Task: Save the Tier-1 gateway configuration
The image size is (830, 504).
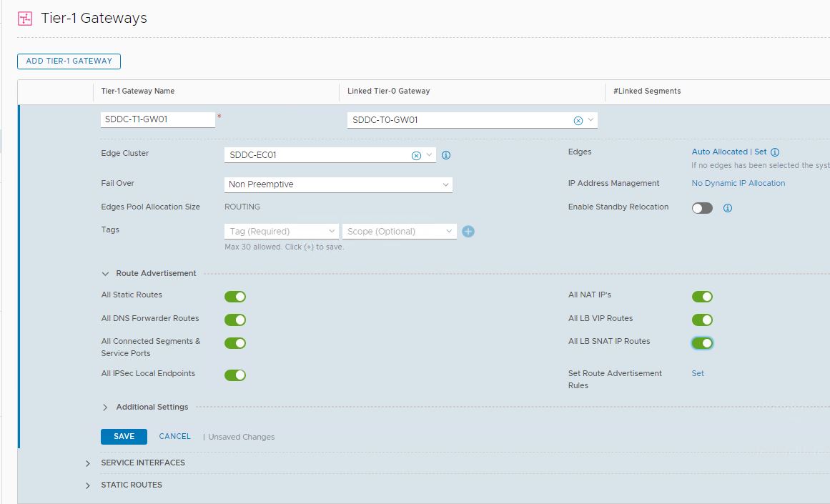Action: [124, 437]
